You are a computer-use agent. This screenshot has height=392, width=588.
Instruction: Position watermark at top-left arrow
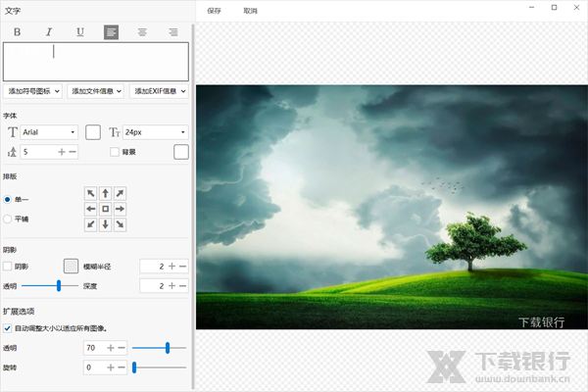(91, 194)
